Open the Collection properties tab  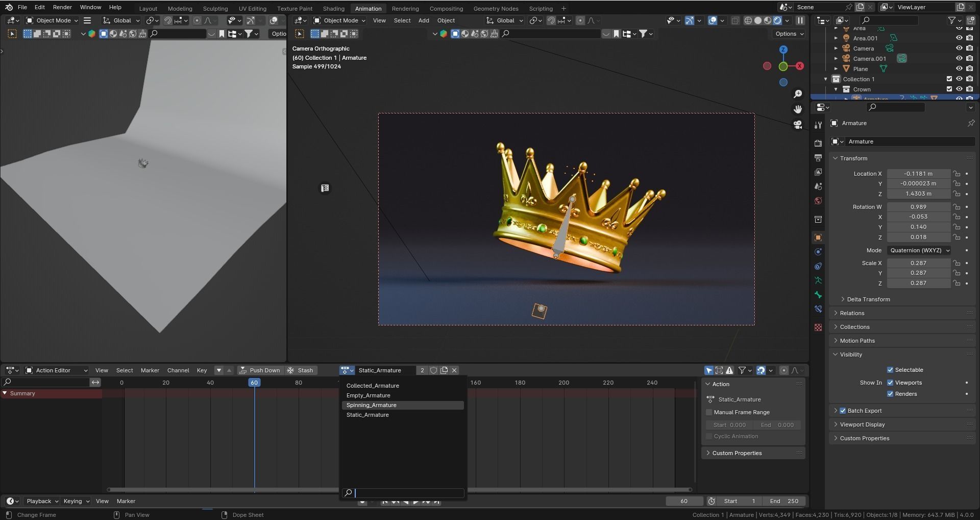[818, 219]
